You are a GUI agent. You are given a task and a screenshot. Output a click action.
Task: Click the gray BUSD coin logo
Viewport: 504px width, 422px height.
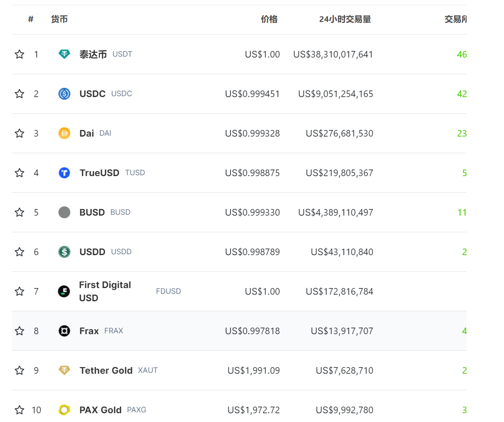point(64,212)
